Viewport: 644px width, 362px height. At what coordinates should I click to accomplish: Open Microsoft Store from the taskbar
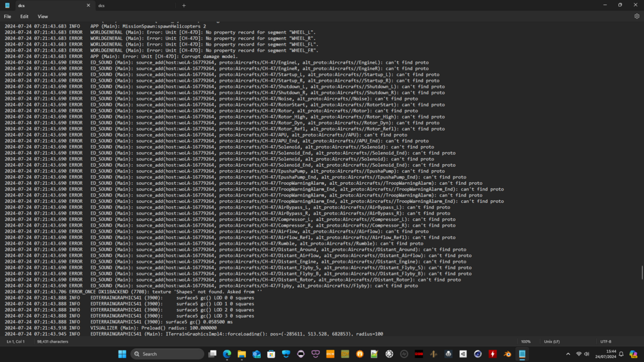(271, 354)
